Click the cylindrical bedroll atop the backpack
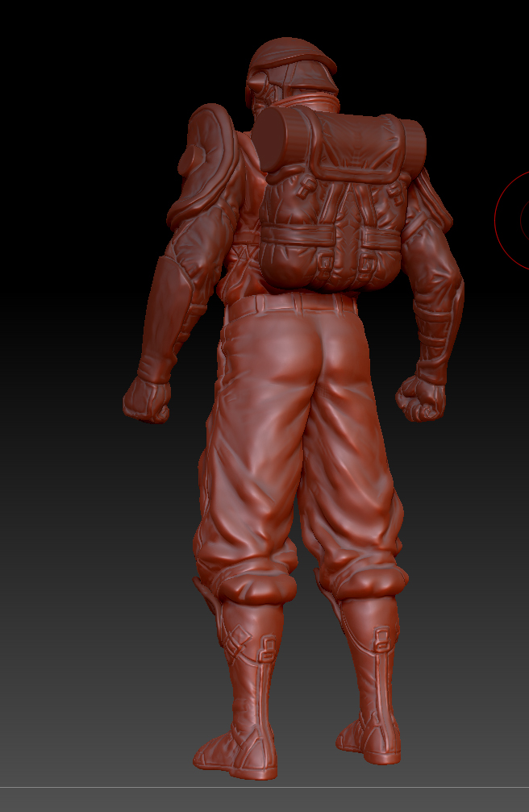Image resolution: width=529 pixels, height=812 pixels. pyautogui.click(x=339, y=145)
